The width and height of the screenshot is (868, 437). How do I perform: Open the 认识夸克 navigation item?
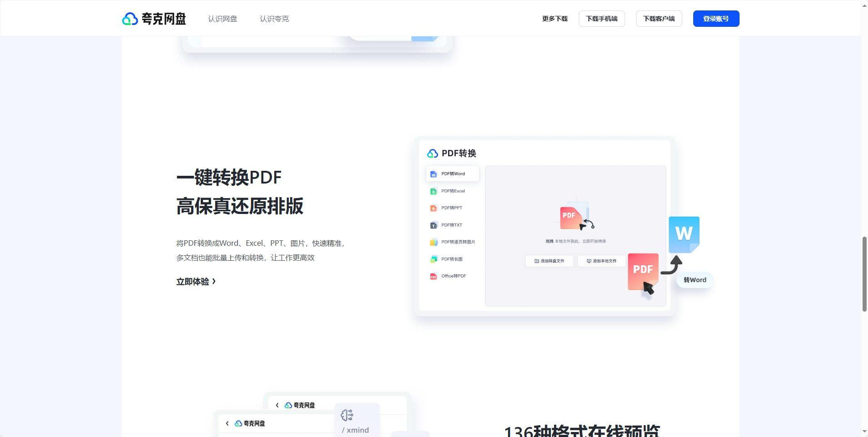tap(274, 19)
